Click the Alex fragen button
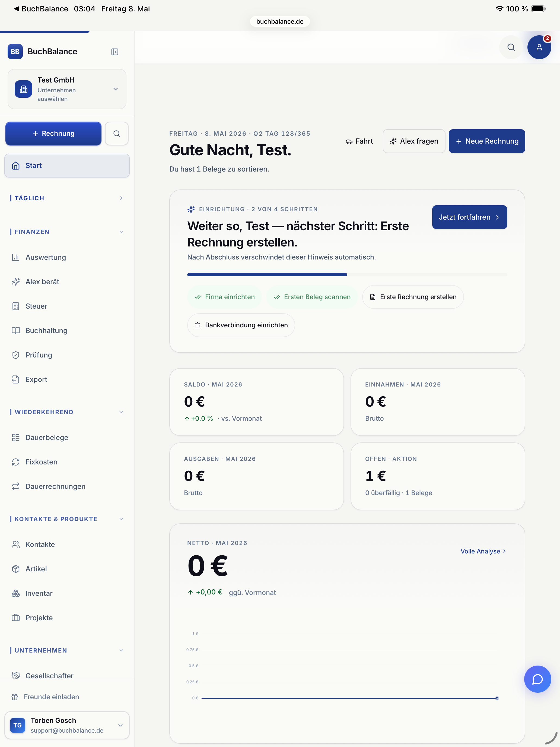 click(x=414, y=141)
